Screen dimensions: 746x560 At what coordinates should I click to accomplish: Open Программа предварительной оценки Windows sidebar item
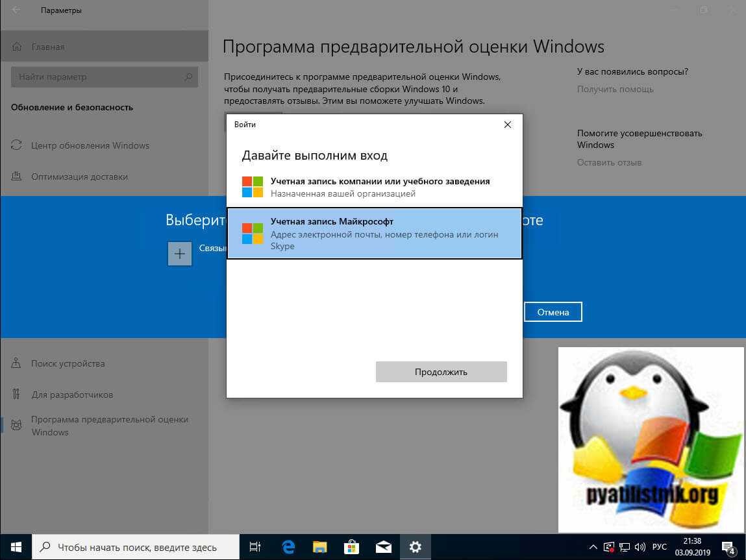click(104, 426)
